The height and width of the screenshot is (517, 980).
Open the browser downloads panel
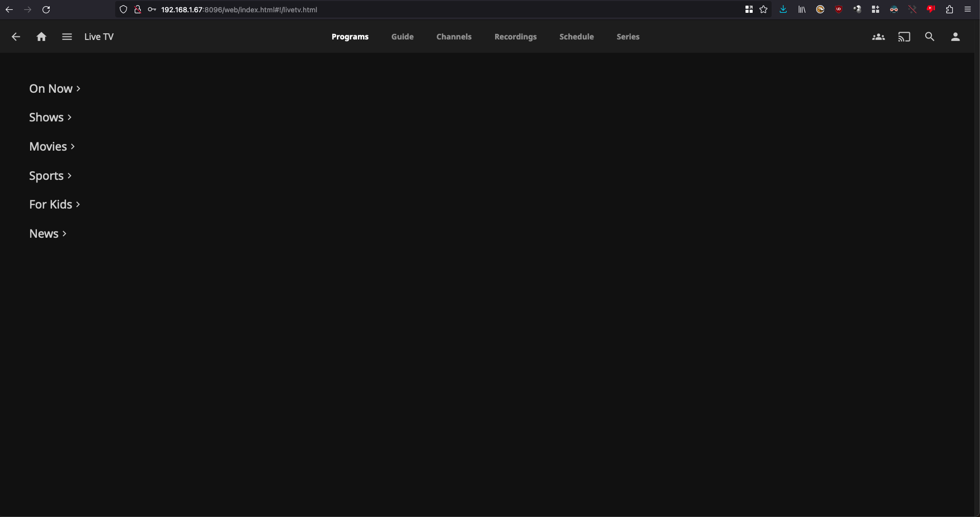[x=783, y=9]
